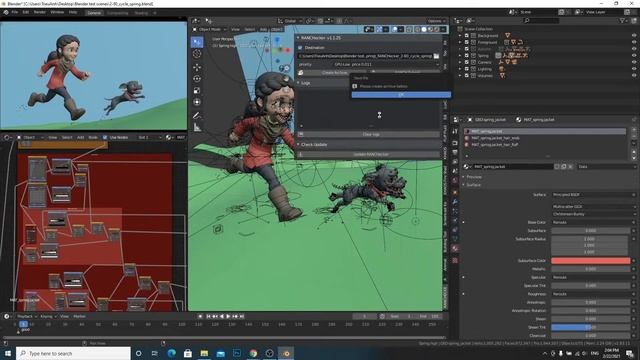
Task: Open Tool settings tab in properties editor
Action: tap(455, 131)
